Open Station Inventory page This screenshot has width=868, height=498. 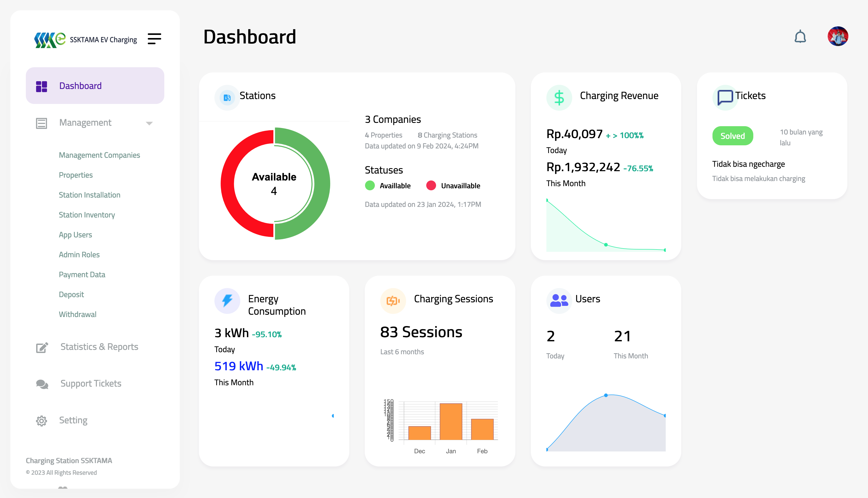pos(87,215)
